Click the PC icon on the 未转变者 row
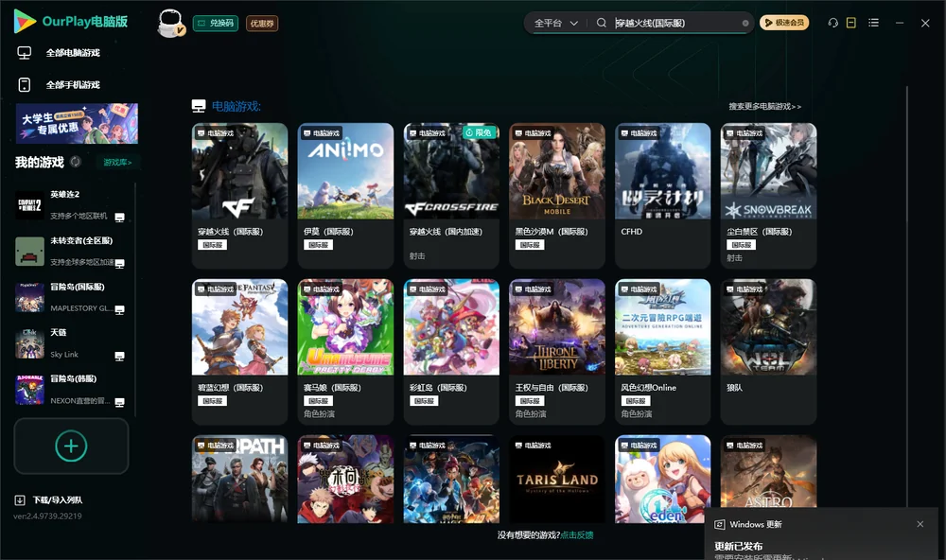946x560 pixels. pyautogui.click(x=119, y=264)
